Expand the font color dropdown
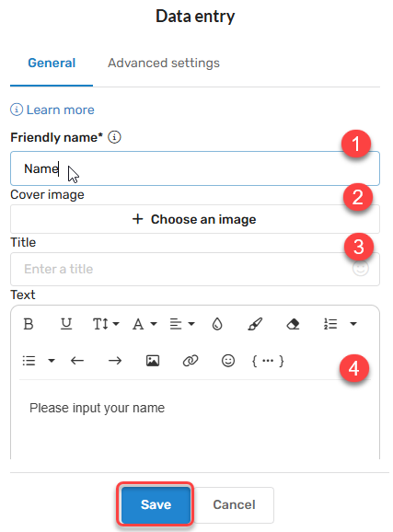The width and height of the screenshot is (393, 532). point(144,324)
